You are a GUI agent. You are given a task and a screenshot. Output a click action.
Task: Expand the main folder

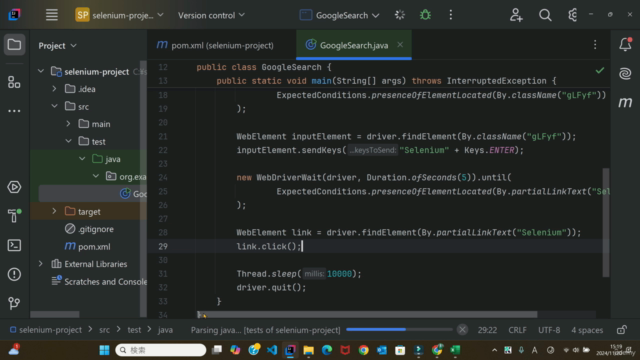68,124
